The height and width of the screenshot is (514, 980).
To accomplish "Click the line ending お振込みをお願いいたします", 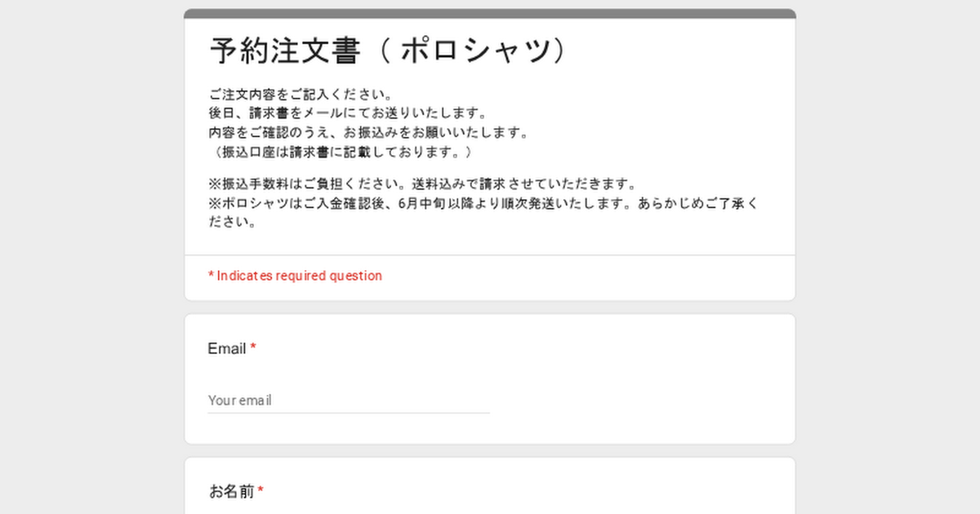I will point(368,132).
